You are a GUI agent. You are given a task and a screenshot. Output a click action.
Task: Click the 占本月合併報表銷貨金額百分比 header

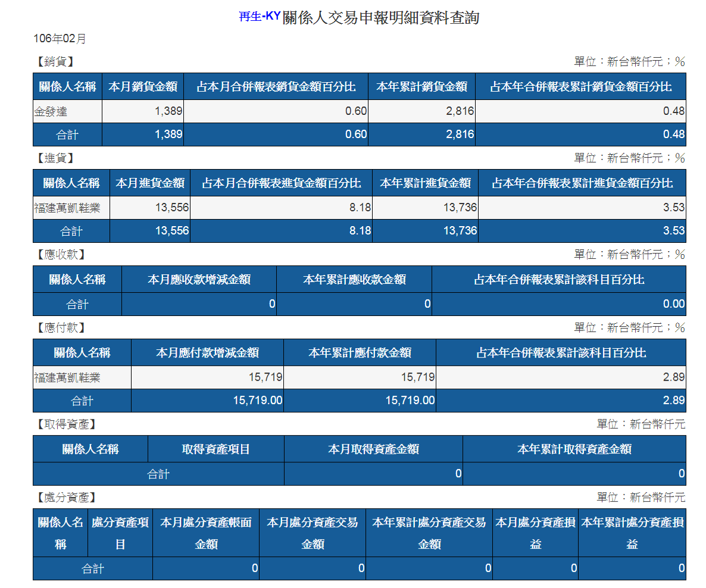tap(276, 86)
